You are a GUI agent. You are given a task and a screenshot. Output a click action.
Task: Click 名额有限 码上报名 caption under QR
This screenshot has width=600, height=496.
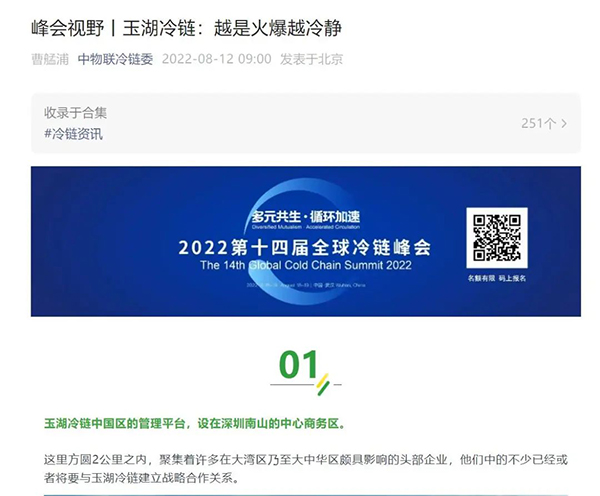[x=497, y=278]
